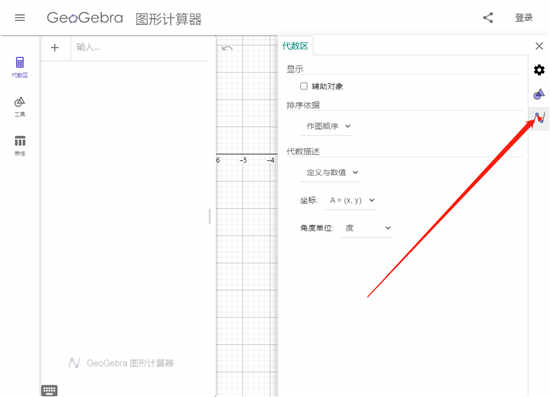Open the hamburger main menu

click(20, 18)
